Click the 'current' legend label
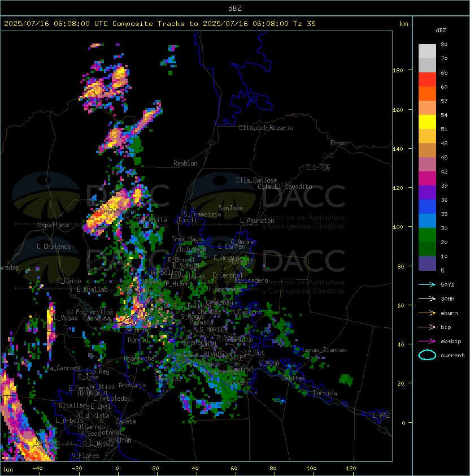 coord(452,356)
